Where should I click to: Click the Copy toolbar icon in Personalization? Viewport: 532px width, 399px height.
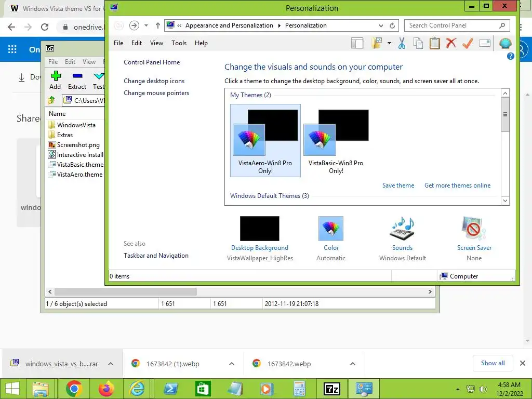click(418, 43)
